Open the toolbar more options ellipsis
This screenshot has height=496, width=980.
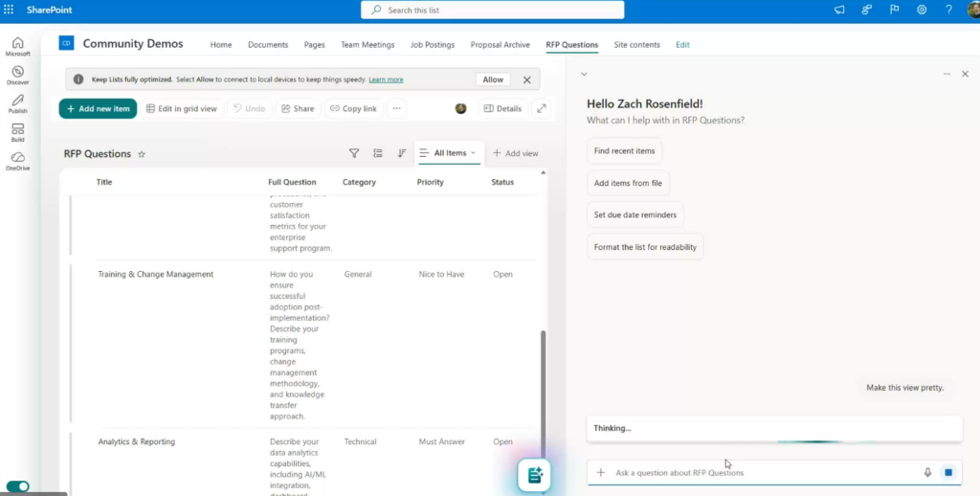(396, 108)
